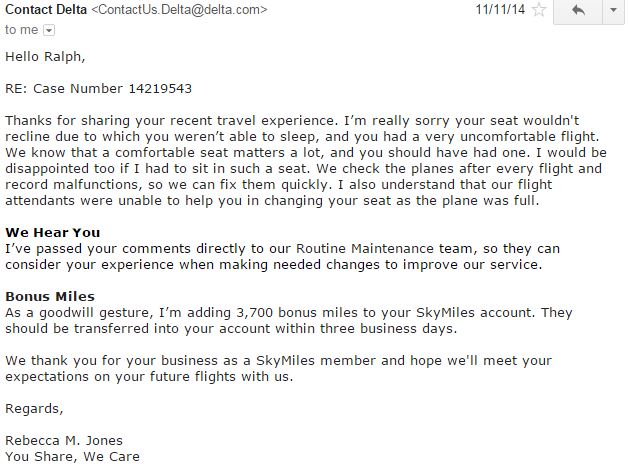This screenshot has width=629, height=466.
Task: Click the sender name Contact Delta
Action: click(x=46, y=10)
